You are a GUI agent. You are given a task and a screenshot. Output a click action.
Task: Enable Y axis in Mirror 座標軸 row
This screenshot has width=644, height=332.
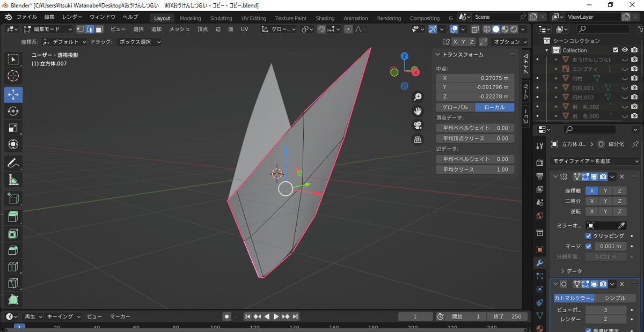coord(605,191)
